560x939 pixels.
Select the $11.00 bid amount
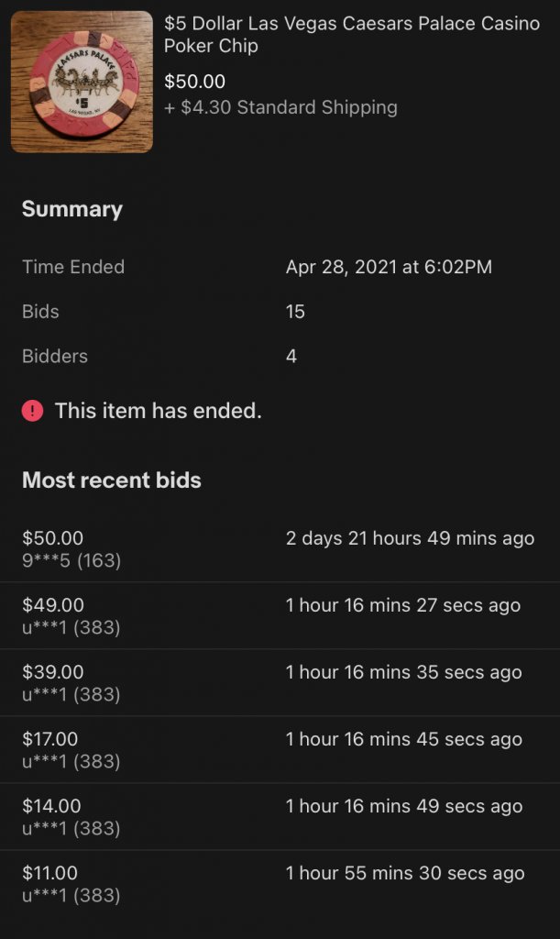point(50,873)
